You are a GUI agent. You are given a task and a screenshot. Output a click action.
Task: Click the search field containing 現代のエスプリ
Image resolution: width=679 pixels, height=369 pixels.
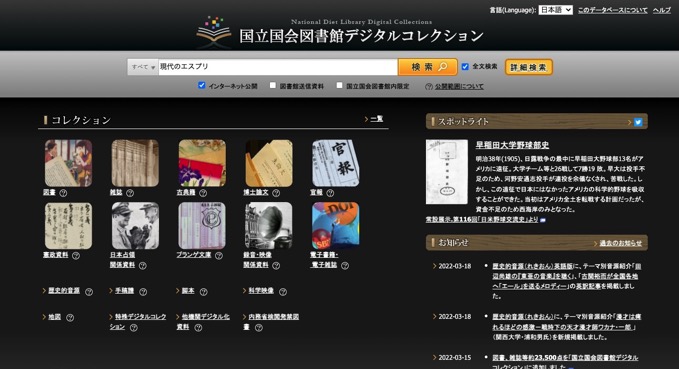coord(278,67)
